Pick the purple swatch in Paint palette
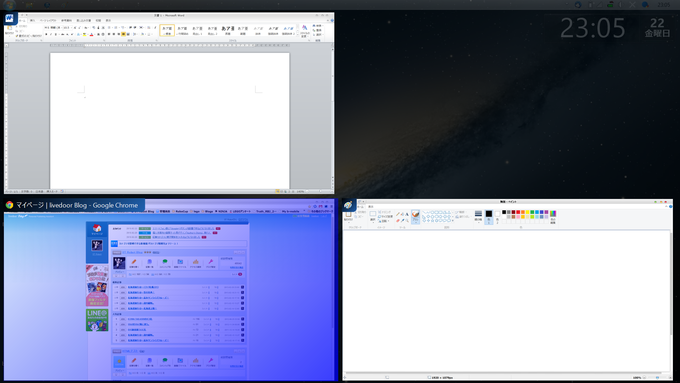Screen dimensions: 680x383 pyautogui.click(x=546, y=212)
